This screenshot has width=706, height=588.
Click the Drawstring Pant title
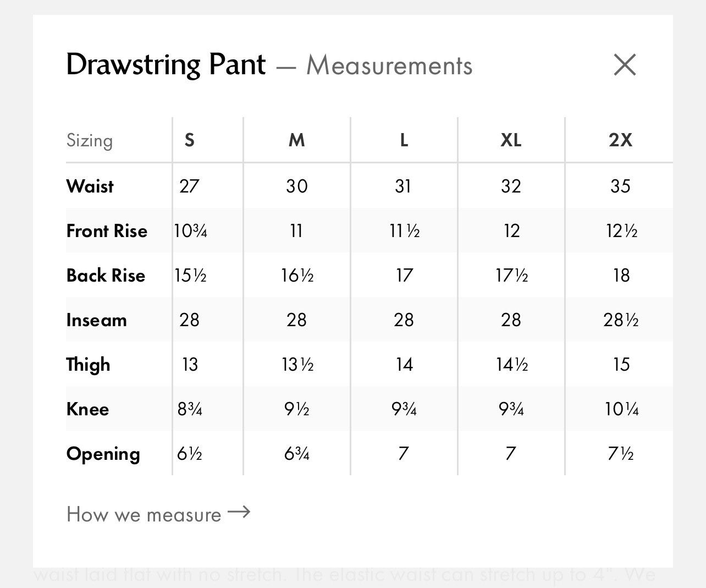pos(166,65)
